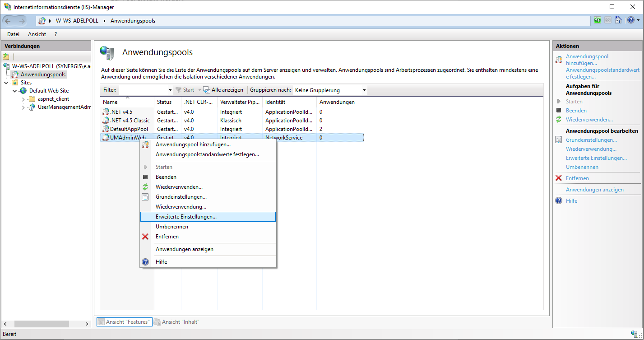The height and width of the screenshot is (340, 644).
Task: Click Grundeinstellungen link in Aktionen panel
Action: [591, 140]
